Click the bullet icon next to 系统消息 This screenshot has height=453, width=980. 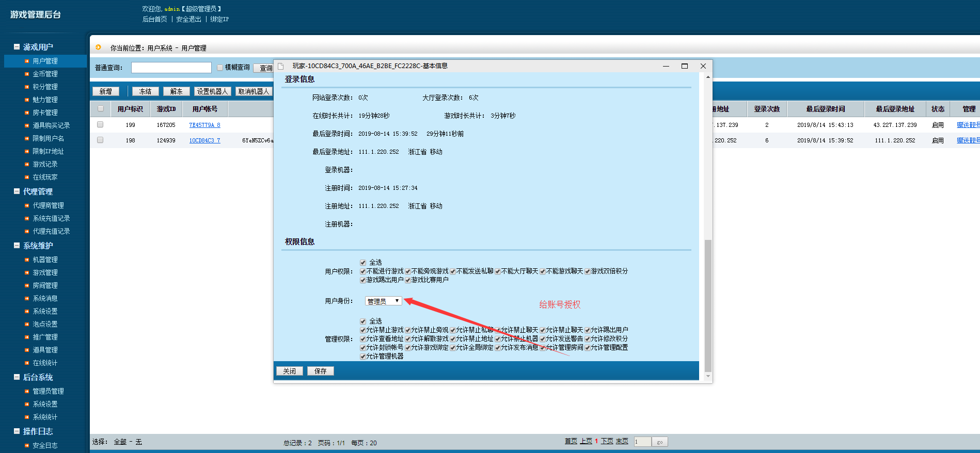pyautogui.click(x=27, y=298)
